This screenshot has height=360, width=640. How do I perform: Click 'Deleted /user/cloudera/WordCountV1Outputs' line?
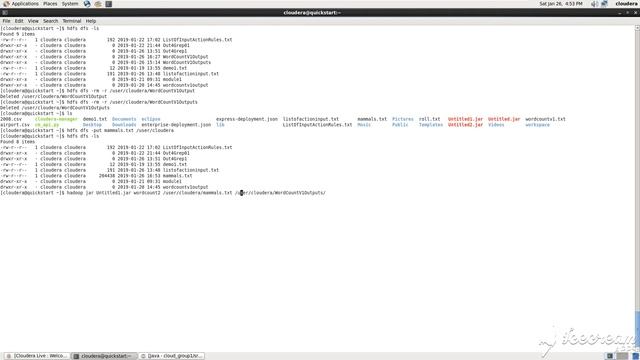(55, 108)
